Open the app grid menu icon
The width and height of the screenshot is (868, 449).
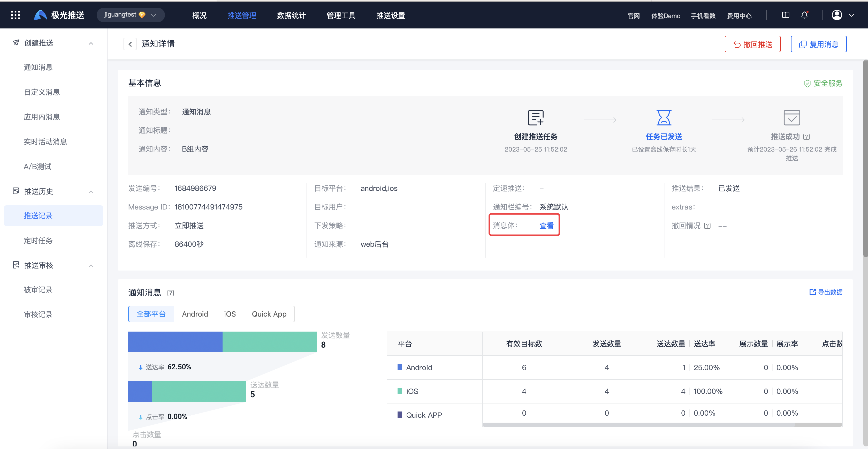pos(16,15)
